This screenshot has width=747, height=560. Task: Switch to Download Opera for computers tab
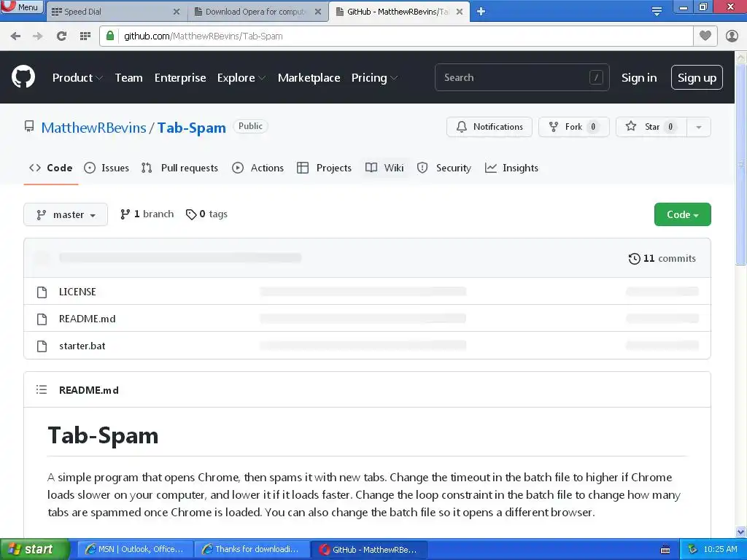tap(258, 12)
